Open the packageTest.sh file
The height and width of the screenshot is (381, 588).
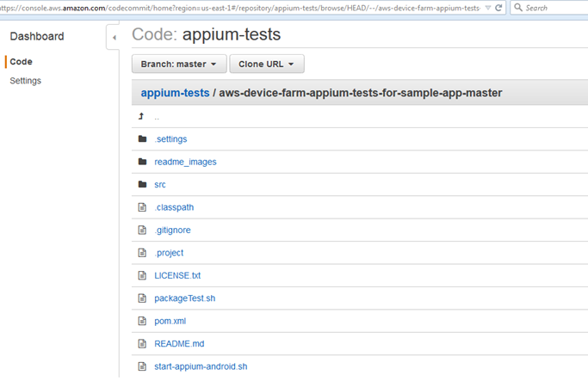[x=184, y=298]
